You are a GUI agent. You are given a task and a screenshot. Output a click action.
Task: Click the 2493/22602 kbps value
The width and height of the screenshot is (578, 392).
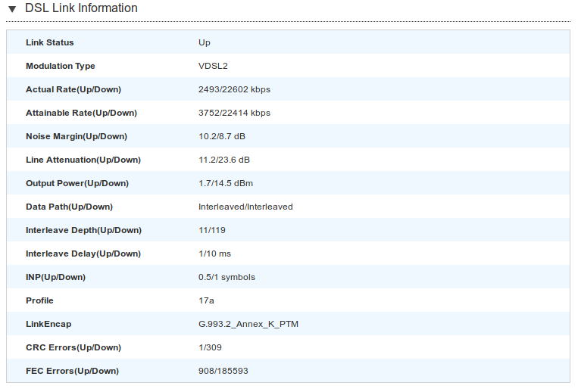234,89
